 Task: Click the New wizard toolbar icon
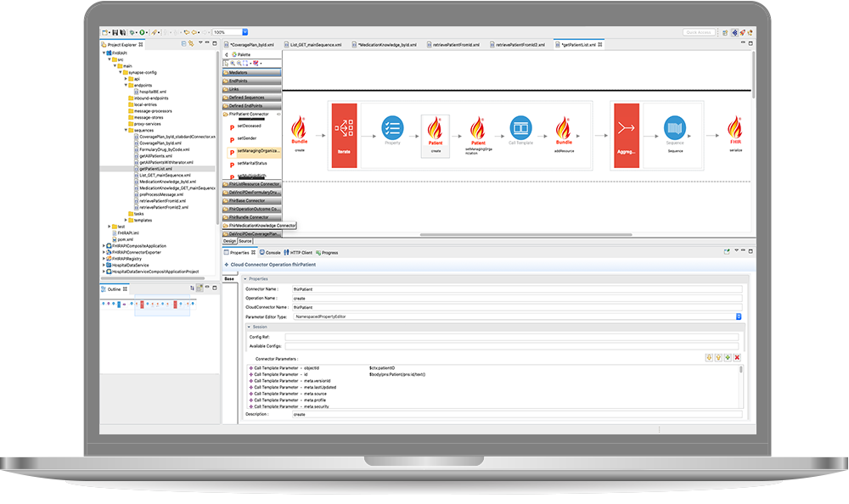click(105, 32)
